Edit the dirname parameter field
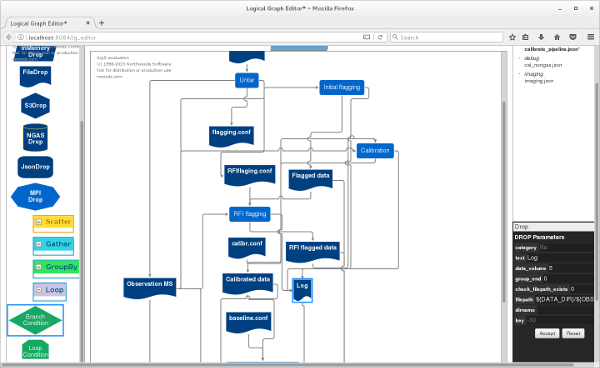The width and height of the screenshot is (600, 368). point(565,310)
